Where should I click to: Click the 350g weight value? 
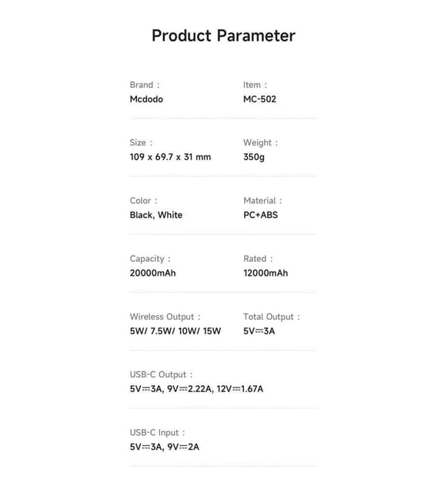tap(254, 157)
